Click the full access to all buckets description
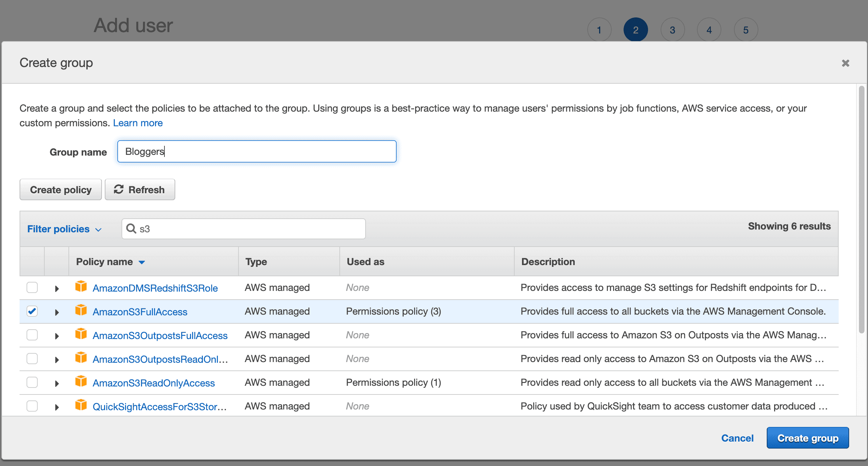Viewport: 868px width, 466px height. (673, 311)
